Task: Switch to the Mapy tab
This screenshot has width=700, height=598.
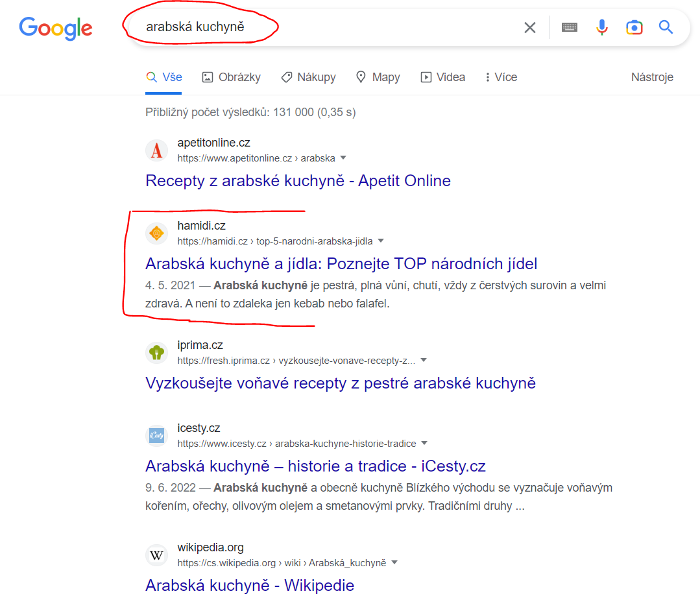Action: (x=378, y=77)
